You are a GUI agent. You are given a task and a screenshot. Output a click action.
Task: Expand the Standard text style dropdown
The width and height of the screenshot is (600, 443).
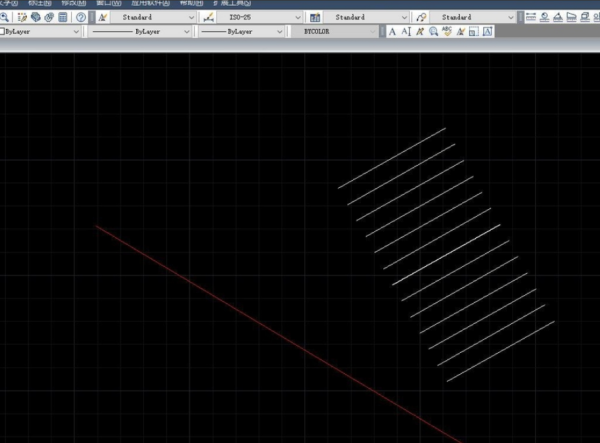click(191, 17)
